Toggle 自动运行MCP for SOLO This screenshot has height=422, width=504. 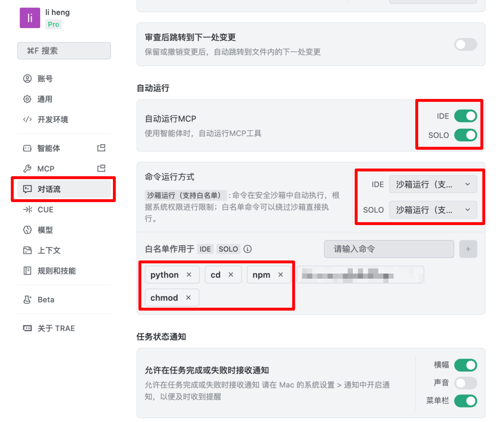pos(465,135)
